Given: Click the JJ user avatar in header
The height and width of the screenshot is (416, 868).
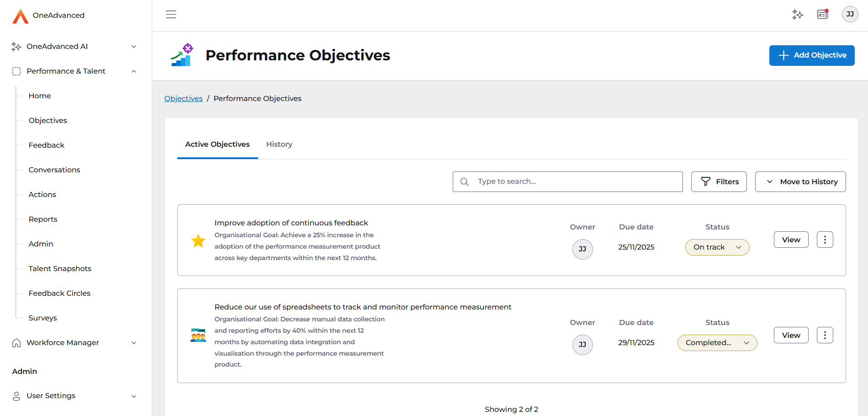Looking at the screenshot, I should [x=850, y=15].
